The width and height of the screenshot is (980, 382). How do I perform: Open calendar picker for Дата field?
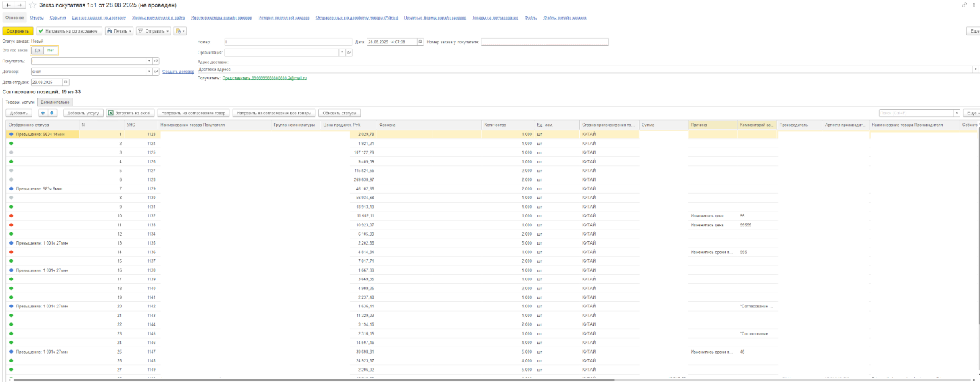point(420,42)
